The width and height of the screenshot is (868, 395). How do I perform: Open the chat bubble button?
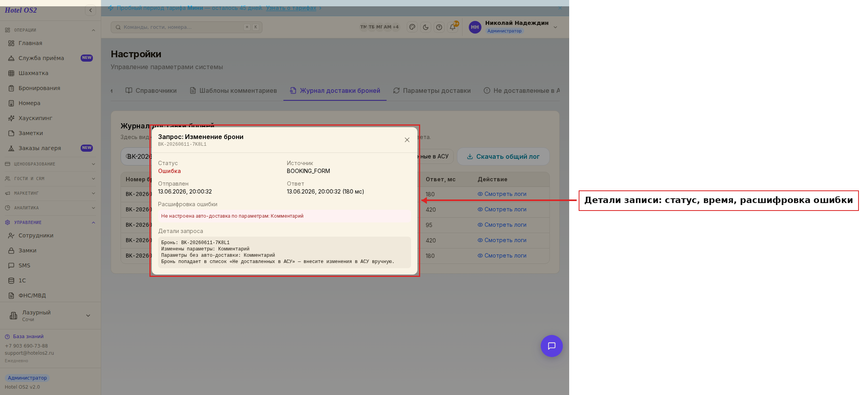[x=551, y=346]
